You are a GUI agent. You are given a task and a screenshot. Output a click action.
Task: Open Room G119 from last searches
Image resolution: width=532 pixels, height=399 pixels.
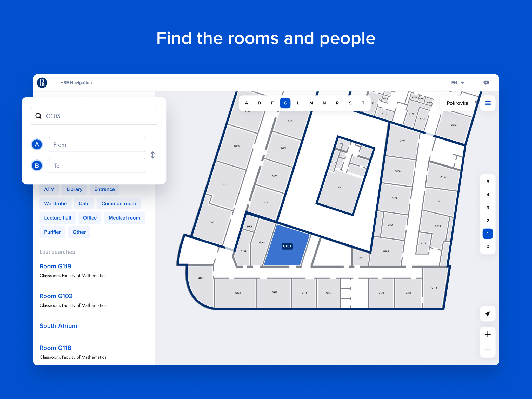pyautogui.click(x=55, y=266)
